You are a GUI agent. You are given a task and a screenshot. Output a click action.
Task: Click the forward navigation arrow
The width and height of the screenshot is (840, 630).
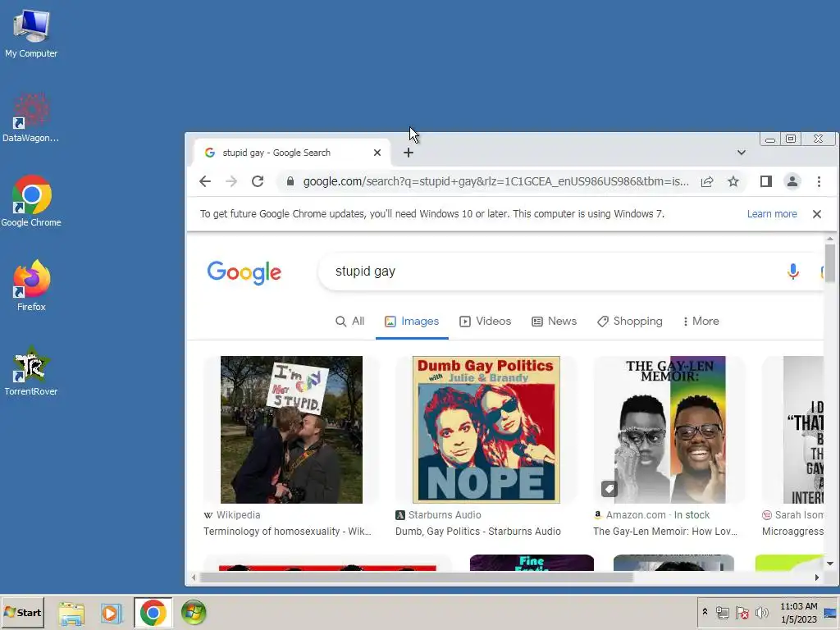pyautogui.click(x=231, y=181)
